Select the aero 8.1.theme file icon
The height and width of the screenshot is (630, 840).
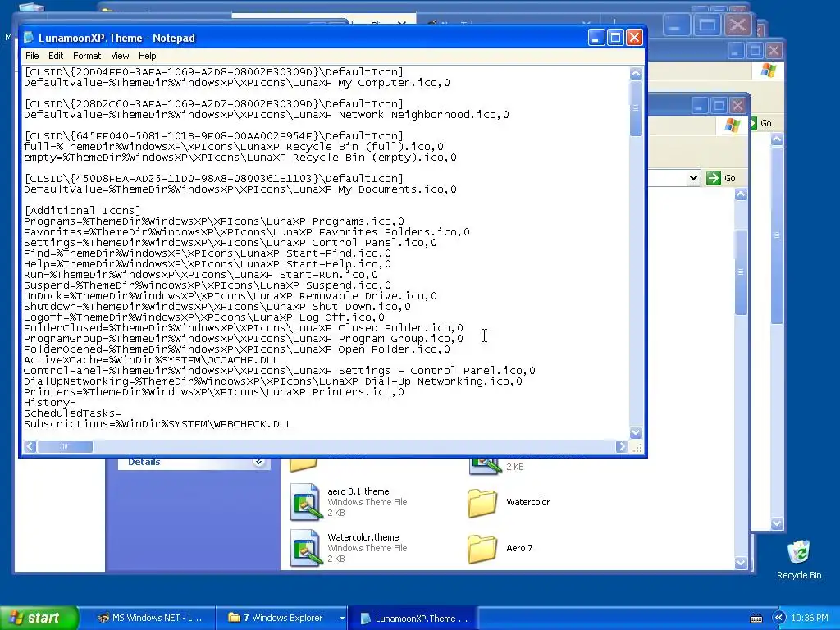pyautogui.click(x=305, y=501)
